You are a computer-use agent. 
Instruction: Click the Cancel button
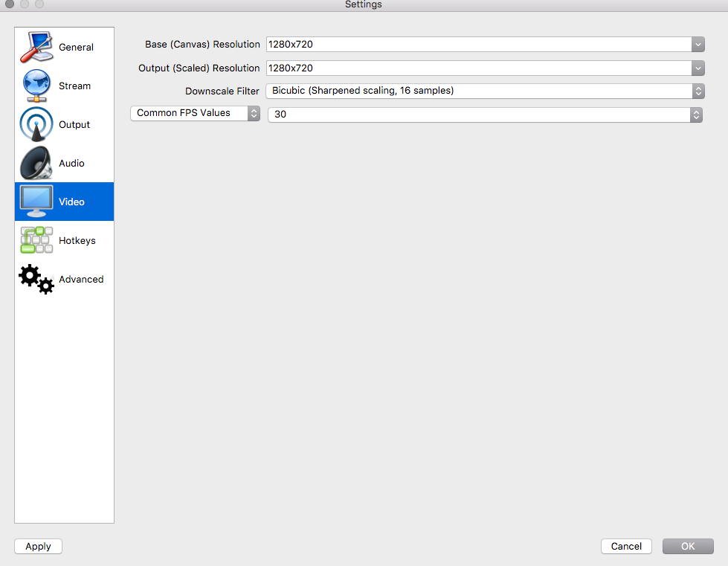(x=626, y=546)
